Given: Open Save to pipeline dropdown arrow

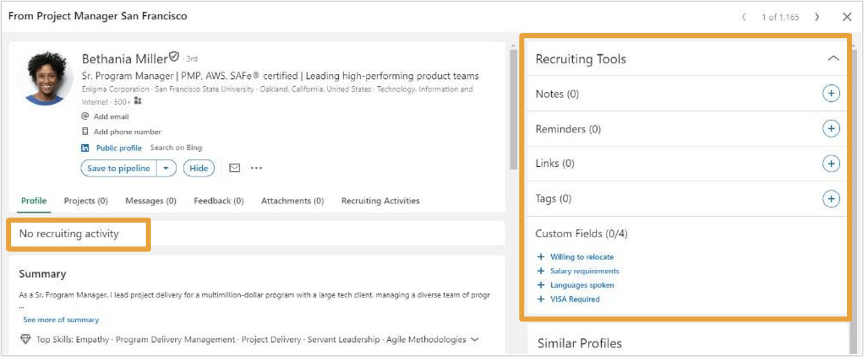Looking at the screenshot, I should tap(166, 168).
